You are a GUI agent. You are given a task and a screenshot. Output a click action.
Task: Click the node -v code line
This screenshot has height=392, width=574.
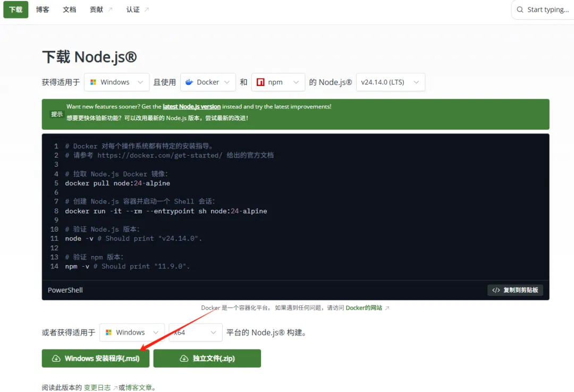pos(133,238)
